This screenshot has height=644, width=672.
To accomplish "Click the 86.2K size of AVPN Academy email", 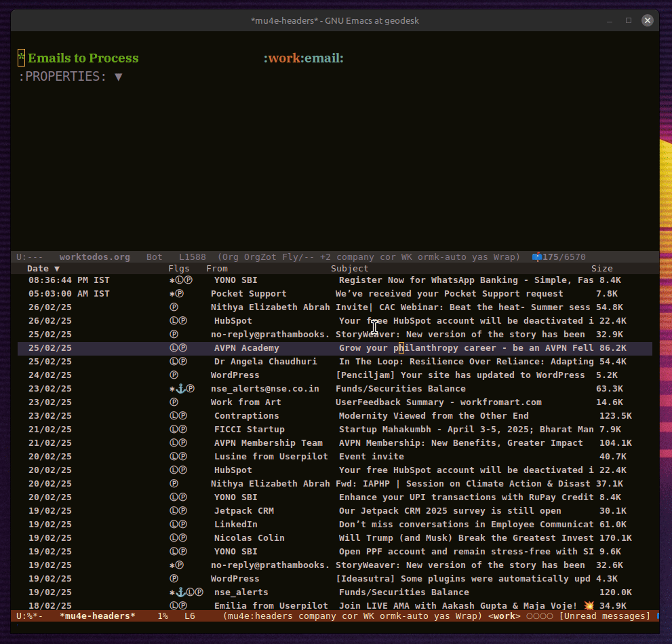I will click(x=613, y=347).
